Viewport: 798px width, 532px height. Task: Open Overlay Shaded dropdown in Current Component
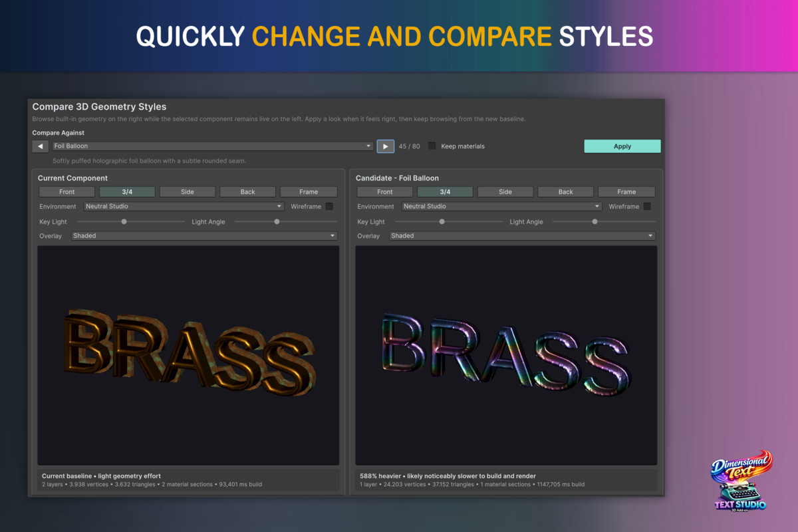point(204,236)
